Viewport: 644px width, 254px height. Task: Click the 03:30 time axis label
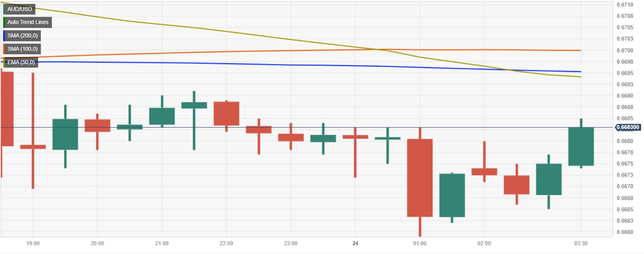(x=581, y=243)
